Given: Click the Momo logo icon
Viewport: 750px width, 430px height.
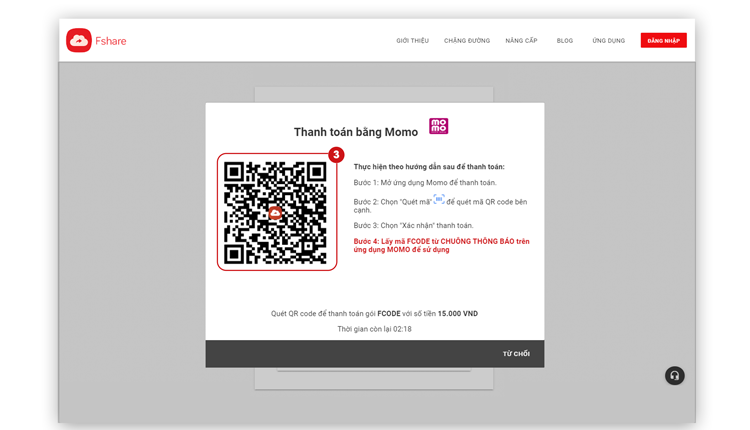Looking at the screenshot, I should pos(438,126).
